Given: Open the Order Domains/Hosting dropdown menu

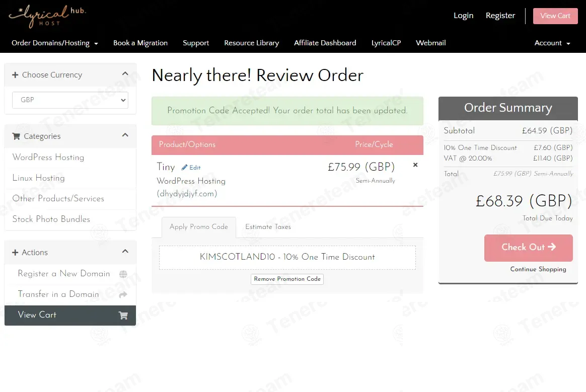Looking at the screenshot, I should (55, 43).
